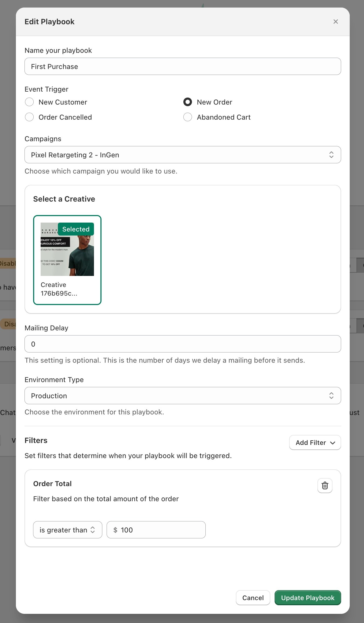
Task: Click the 'Select a Creative' heading
Action: (x=64, y=199)
